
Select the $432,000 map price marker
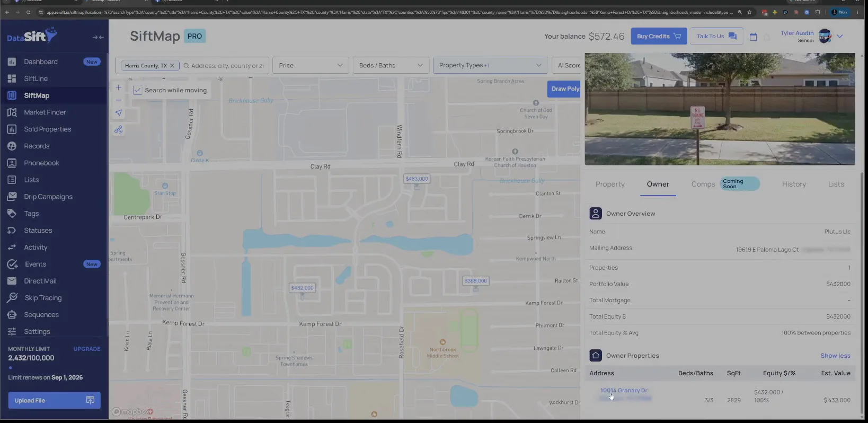point(302,288)
